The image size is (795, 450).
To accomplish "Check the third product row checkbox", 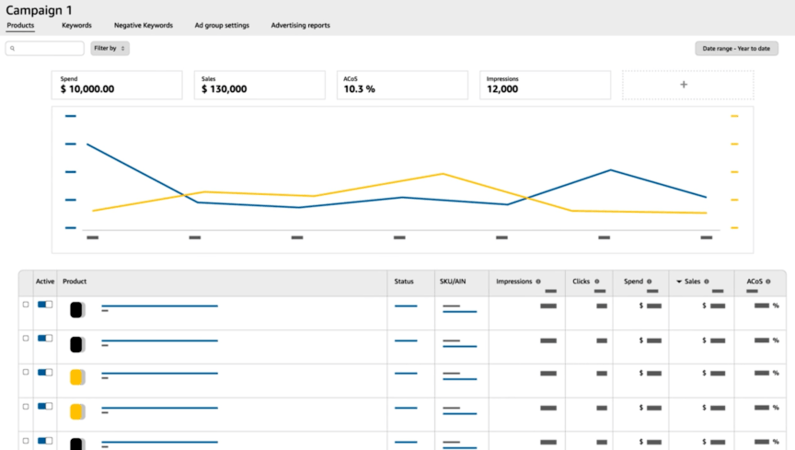I will [26, 372].
